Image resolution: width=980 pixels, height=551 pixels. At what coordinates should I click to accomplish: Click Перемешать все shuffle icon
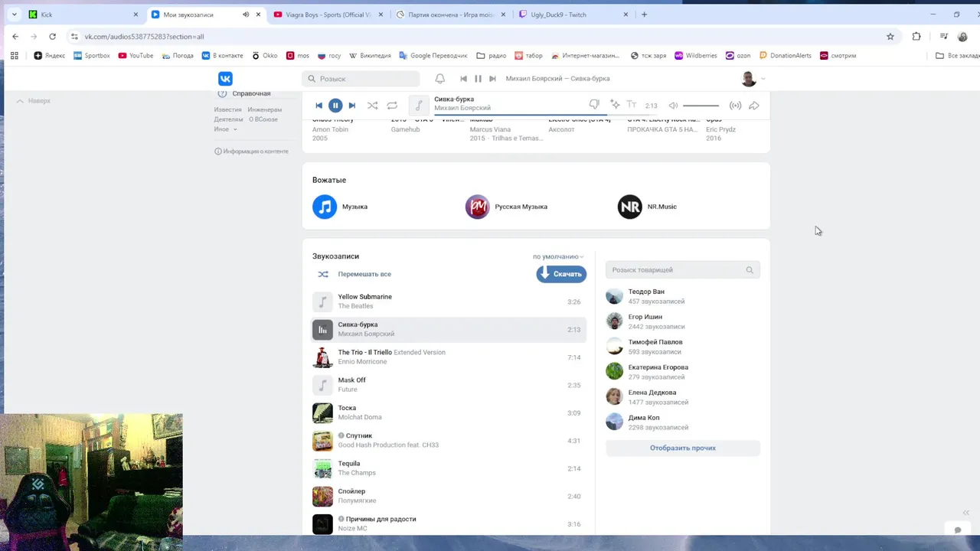point(323,274)
